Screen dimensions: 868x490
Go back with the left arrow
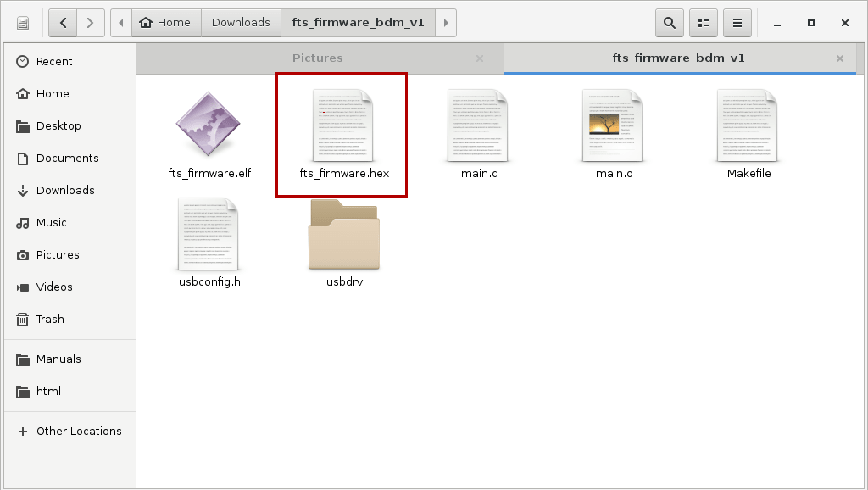tap(63, 23)
